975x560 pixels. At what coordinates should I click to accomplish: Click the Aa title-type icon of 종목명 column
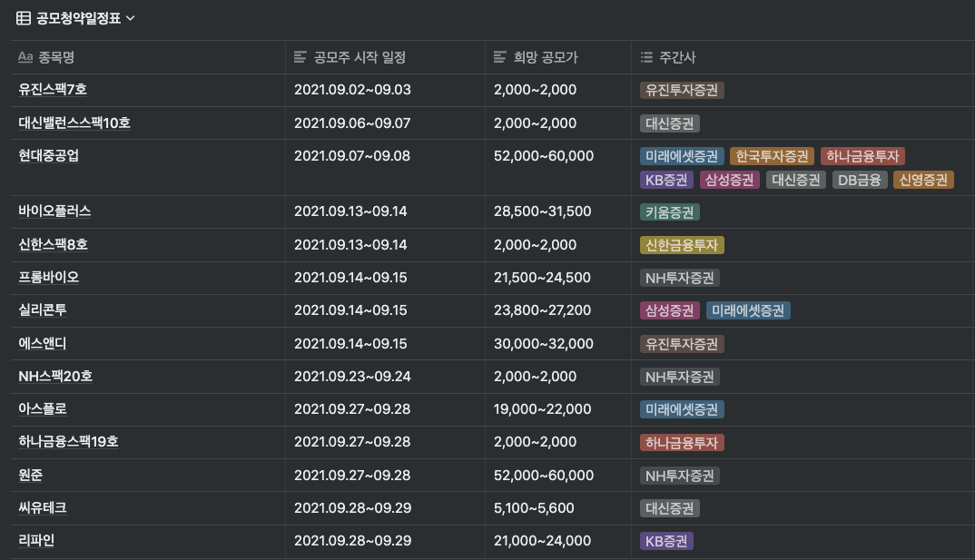click(x=25, y=57)
